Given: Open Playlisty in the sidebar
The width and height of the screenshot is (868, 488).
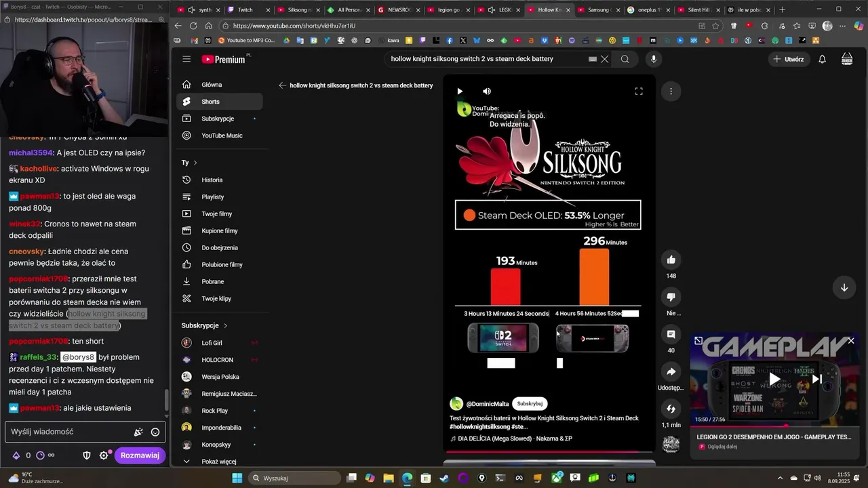Looking at the screenshot, I should [x=219, y=197].
